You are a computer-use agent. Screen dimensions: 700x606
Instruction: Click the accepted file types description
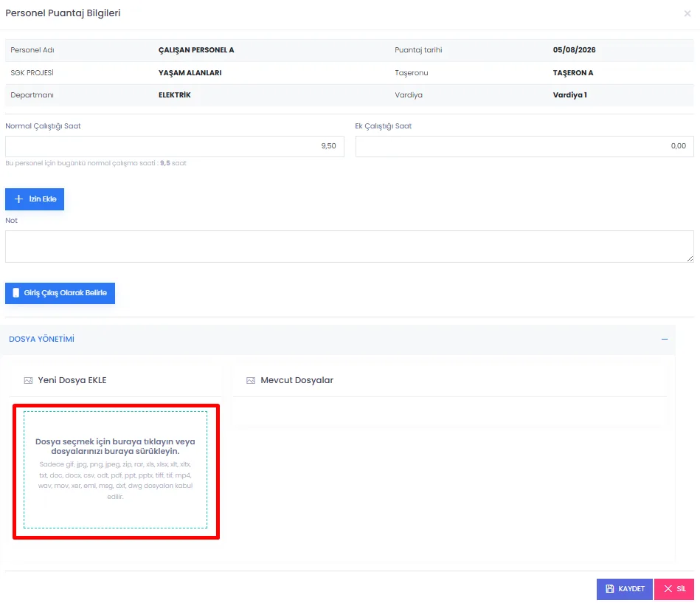[x=116, y=481]
